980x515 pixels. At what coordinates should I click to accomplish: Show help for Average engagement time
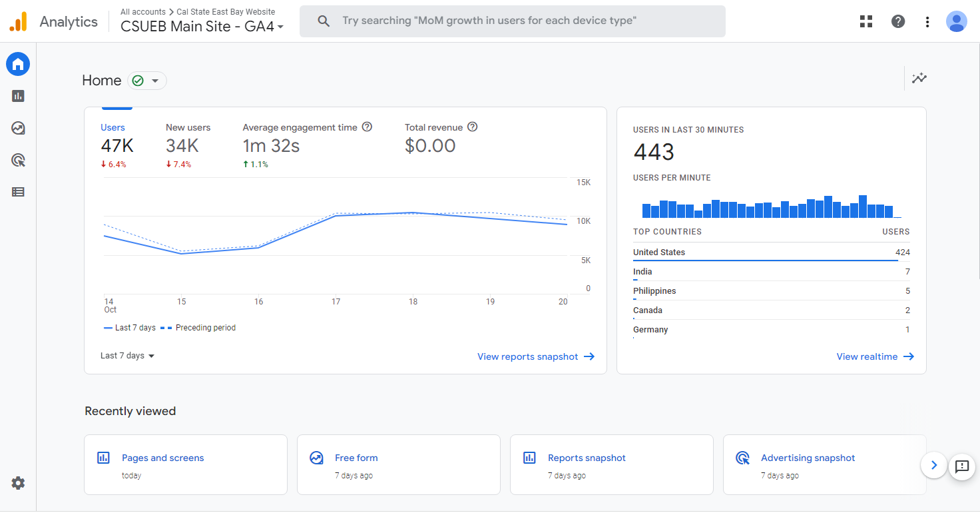[x=367, y=127]
